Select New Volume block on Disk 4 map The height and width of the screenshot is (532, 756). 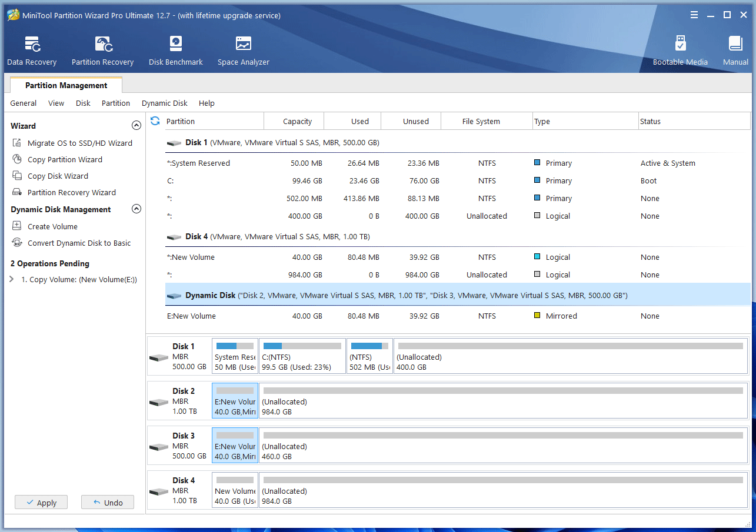235,490
